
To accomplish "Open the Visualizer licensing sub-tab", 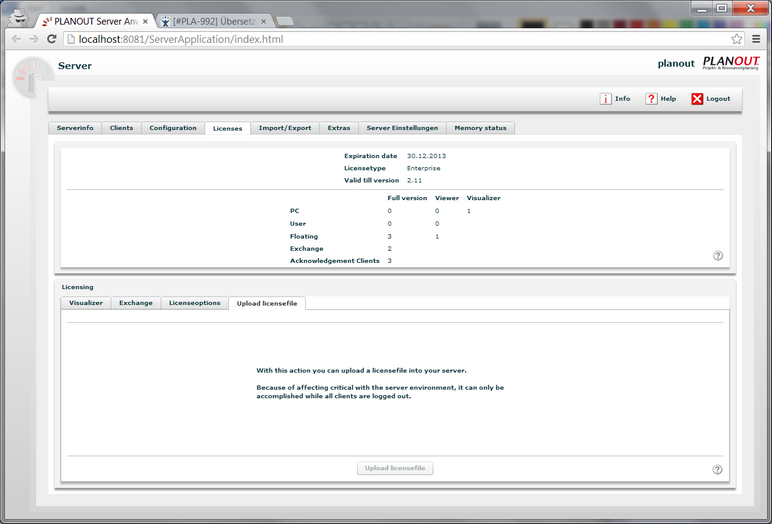I will click(86, 303).
